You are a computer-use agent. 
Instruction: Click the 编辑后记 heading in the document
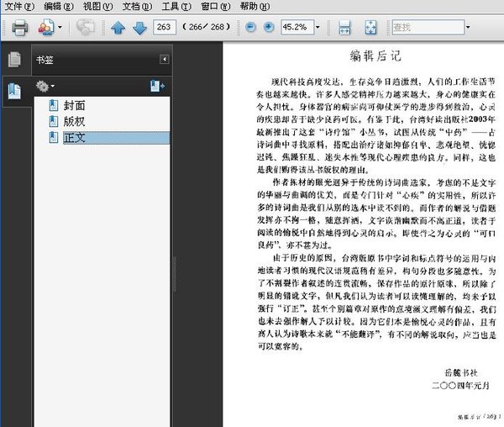(x=375, y=55)
